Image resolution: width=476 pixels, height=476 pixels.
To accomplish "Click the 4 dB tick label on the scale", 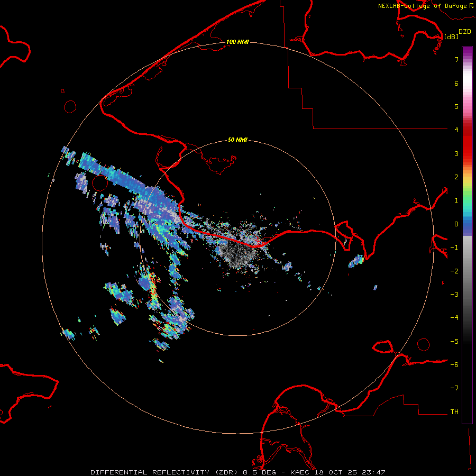I will (456, 130).
